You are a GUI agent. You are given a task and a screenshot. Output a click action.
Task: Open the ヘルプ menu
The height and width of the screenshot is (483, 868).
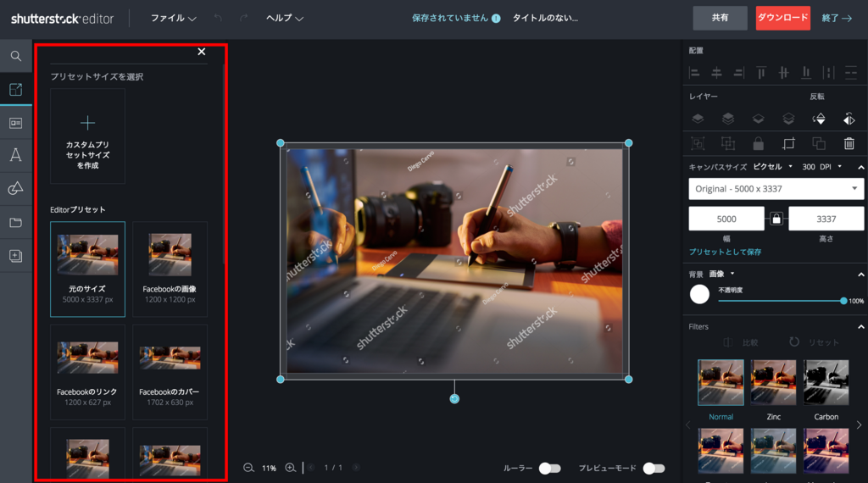point(285,19)
